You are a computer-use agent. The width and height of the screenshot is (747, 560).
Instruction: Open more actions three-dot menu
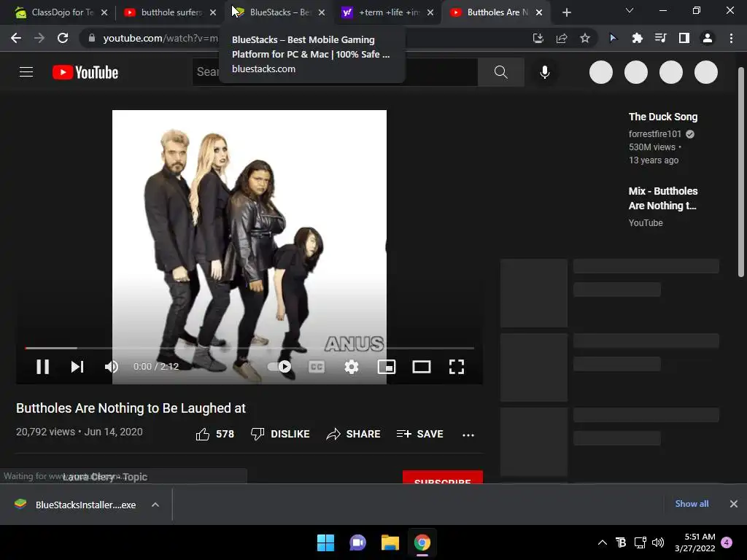click(x=468, y=435)
